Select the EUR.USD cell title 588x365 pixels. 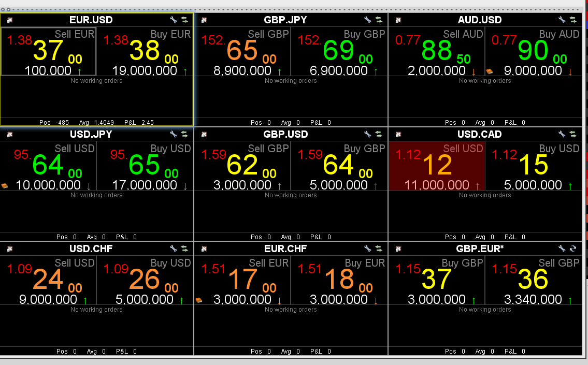click(91, 20)
